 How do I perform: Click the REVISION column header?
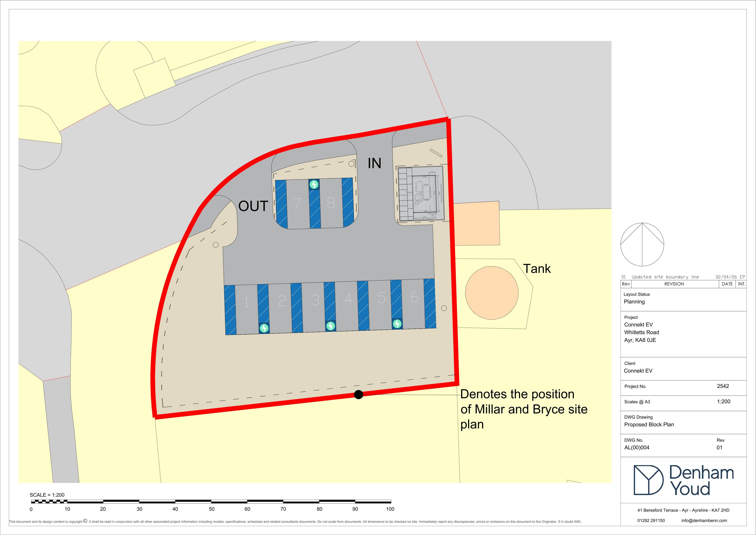coord(674,284)
